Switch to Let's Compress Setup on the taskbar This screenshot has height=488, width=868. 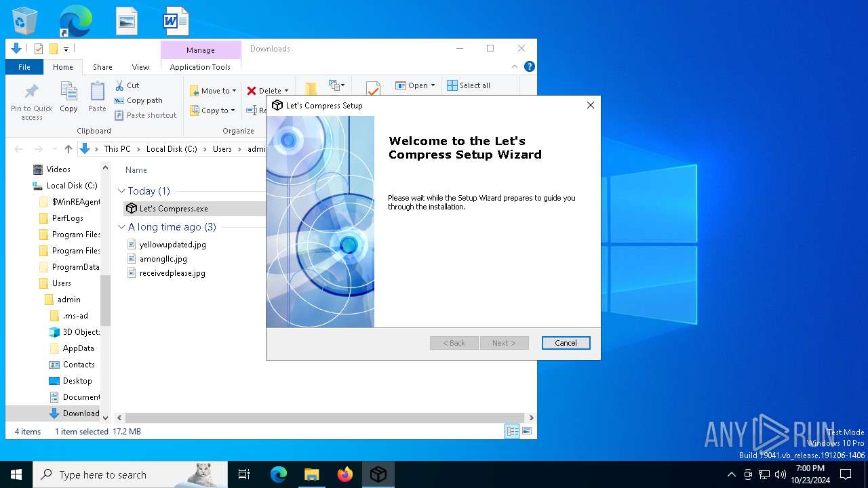[378, 474]
